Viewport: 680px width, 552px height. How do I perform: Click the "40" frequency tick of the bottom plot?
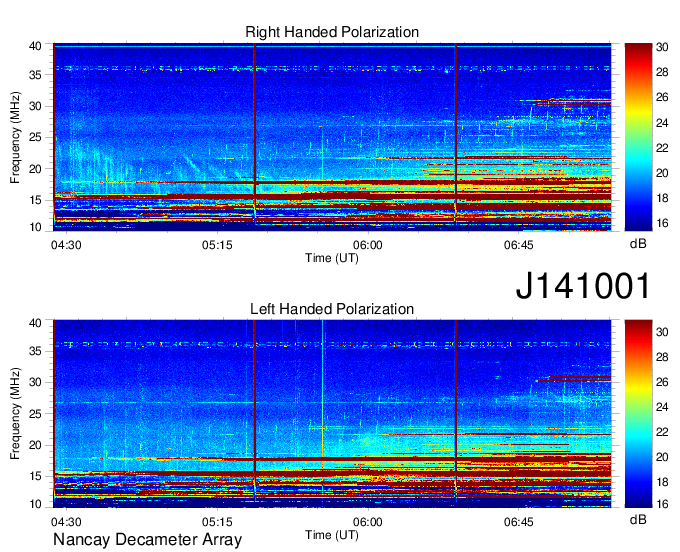pos(35,323)
